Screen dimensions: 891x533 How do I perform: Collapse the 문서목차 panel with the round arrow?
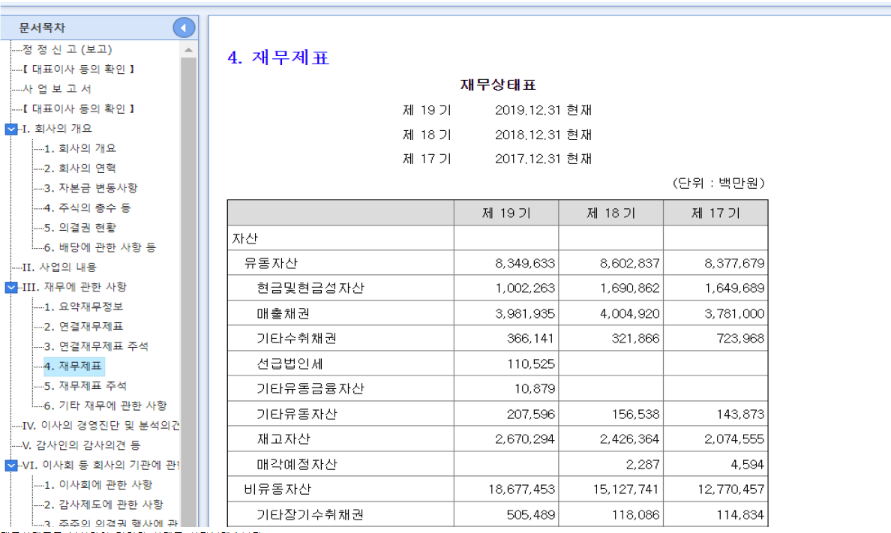click(184, 27)
